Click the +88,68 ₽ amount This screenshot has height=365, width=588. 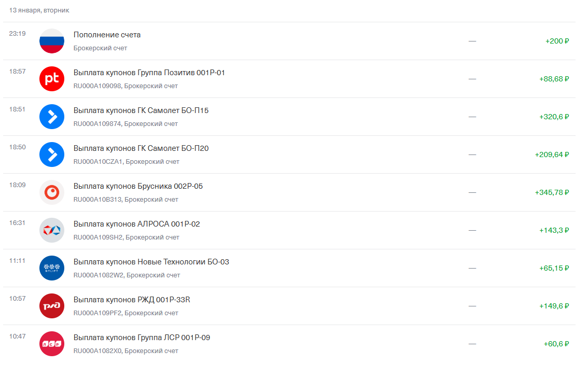coord(554,79)
